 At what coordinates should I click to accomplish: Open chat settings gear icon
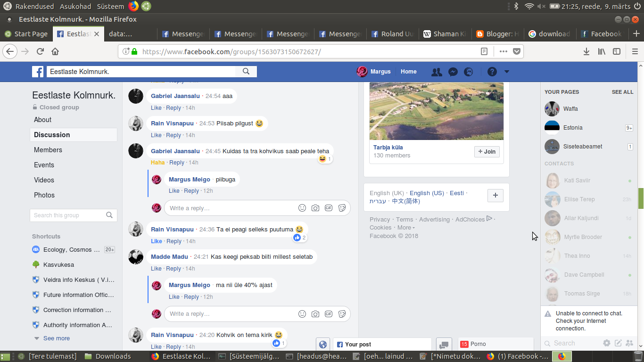point(607,343)
